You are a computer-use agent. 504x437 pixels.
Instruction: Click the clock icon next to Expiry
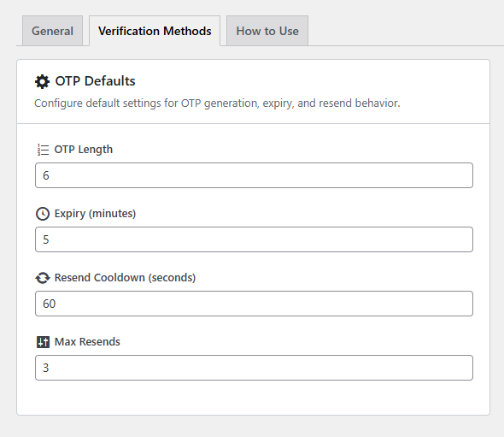[43, 214]
